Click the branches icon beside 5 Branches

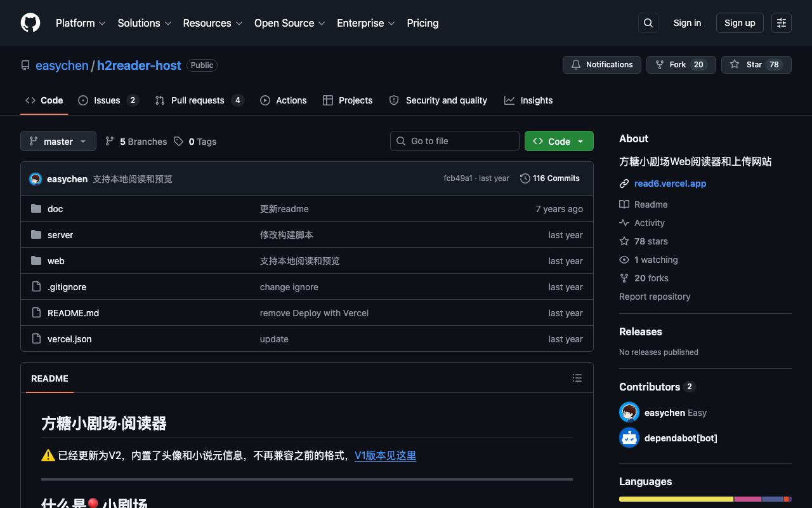110,141
